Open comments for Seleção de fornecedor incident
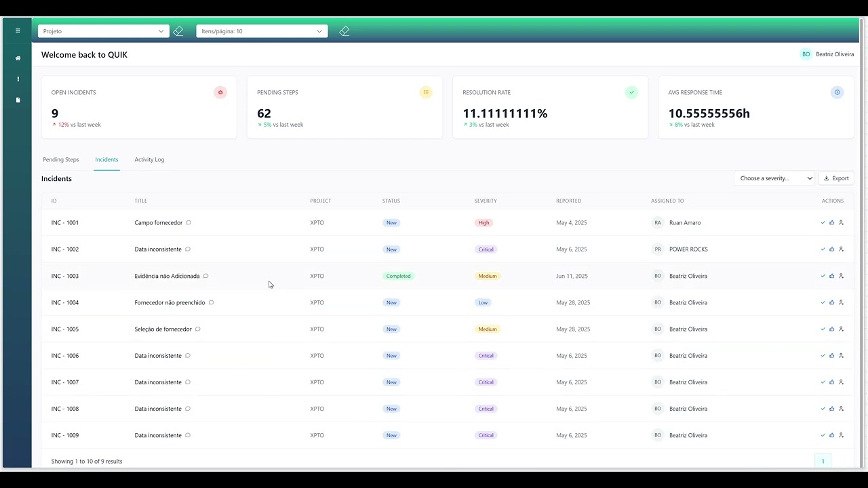Image resolution: width=868 pixels, height=488 pixels. coord(198,329)
